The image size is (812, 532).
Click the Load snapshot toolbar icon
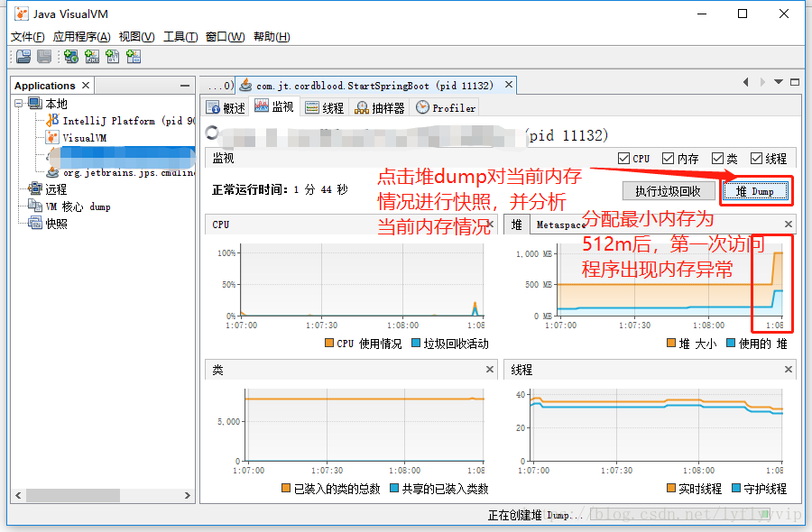tap(23, 57)
